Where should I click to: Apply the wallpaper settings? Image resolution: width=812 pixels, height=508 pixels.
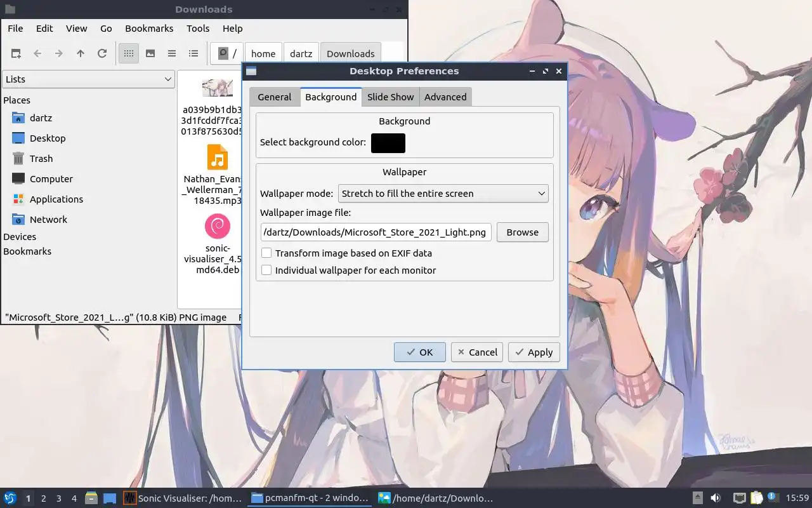coord(534,352)
